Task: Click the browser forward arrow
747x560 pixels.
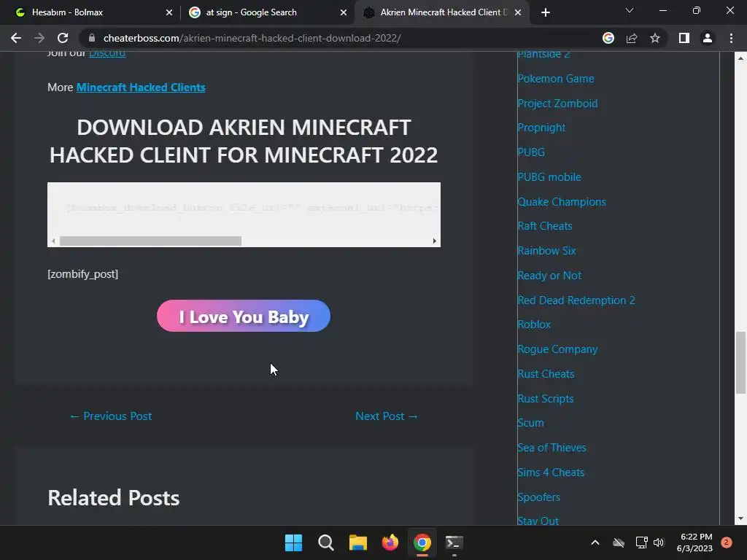Action: [39, 38]
